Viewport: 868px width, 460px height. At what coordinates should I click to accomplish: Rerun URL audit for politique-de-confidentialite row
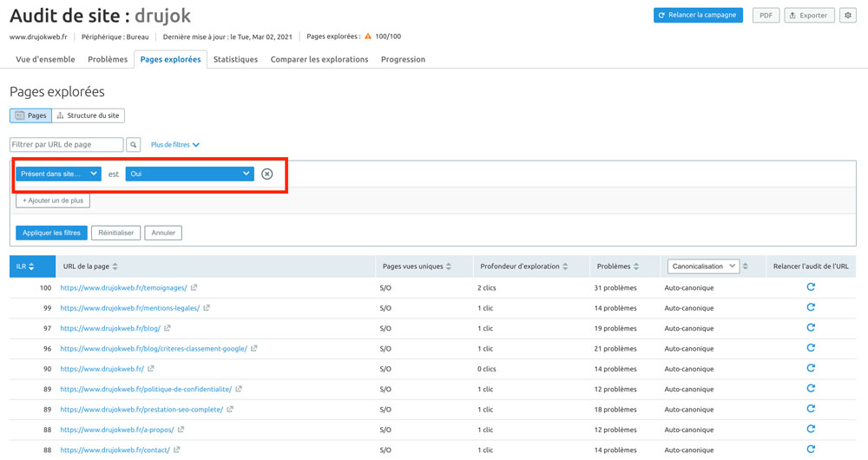point(811,389)
